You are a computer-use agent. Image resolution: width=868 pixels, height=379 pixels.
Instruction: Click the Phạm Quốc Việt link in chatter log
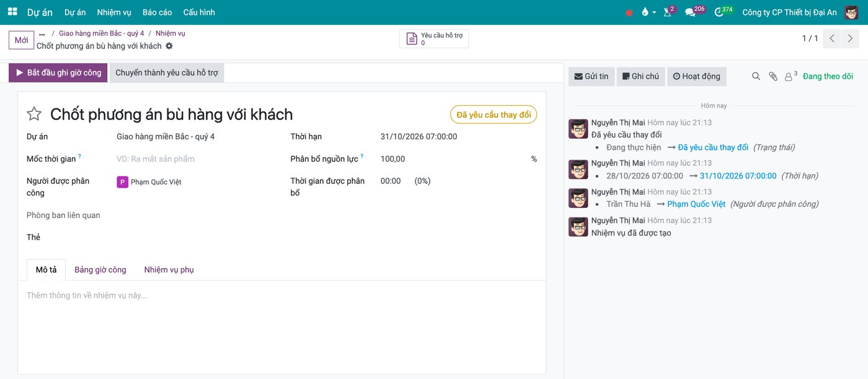696,204
